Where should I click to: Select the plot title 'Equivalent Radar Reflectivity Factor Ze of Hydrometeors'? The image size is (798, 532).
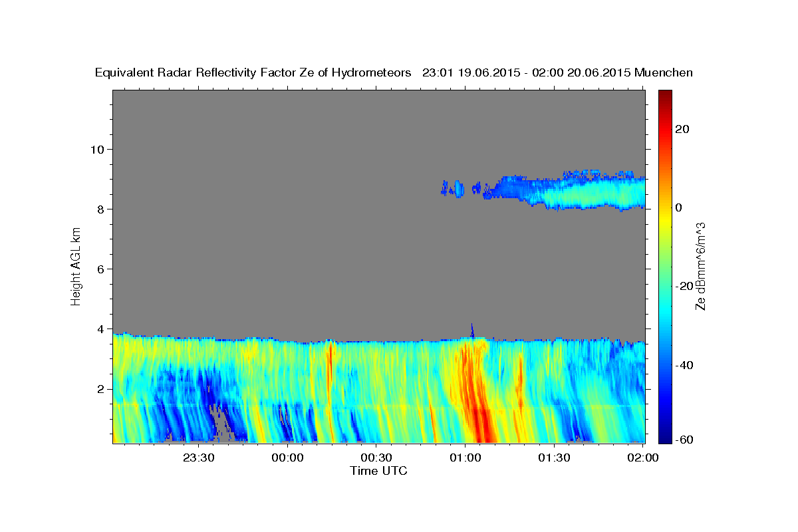click(x=253, y=73)
